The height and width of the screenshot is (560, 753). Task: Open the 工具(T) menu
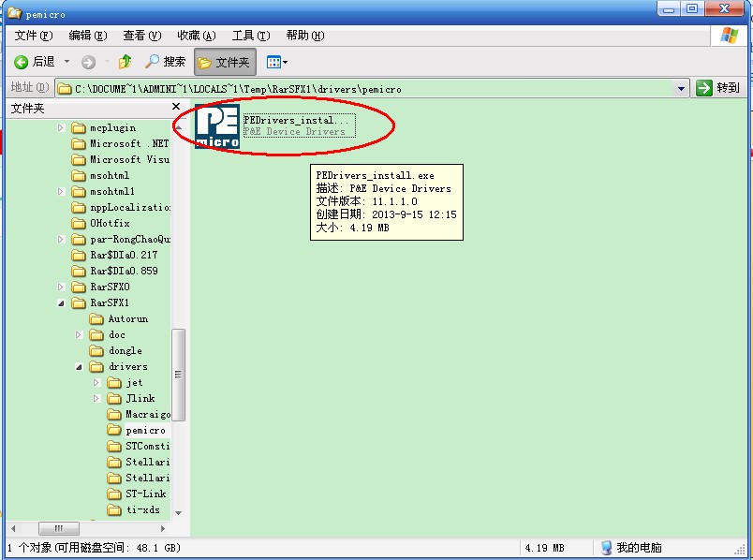click(x=251, y=36)
